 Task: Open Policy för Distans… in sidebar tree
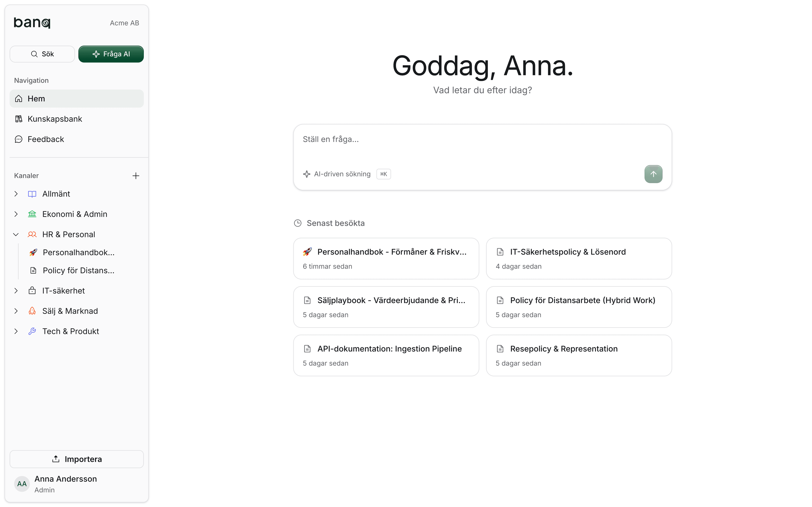click(78, 271)
